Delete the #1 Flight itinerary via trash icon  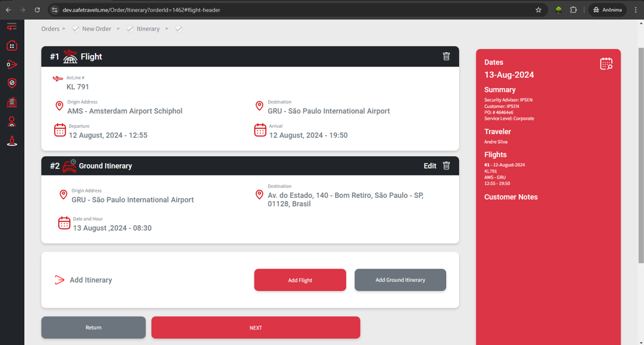pos(446,56)
